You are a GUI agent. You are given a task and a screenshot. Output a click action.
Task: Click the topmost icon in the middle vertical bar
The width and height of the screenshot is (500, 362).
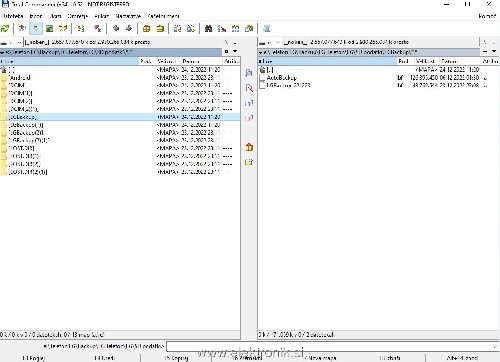[249, 73]
